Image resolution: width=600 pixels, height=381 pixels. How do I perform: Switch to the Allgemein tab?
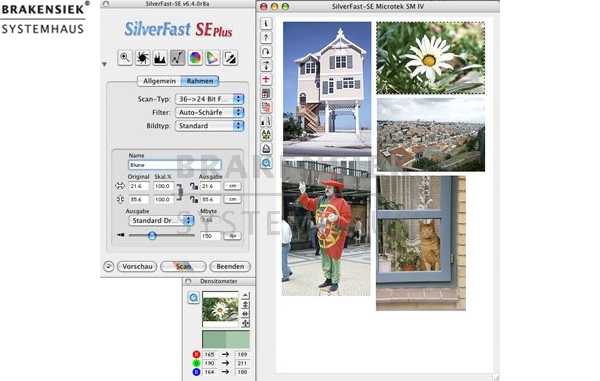pos(159,81)
